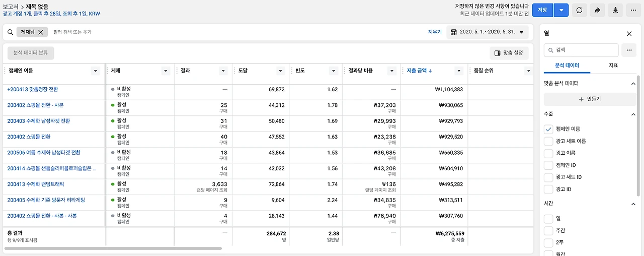Open campaign 200414 쇼핑몰 샌들슬리퍼블로퍼슬립온

pyautogui.click(x=52, y=168)
